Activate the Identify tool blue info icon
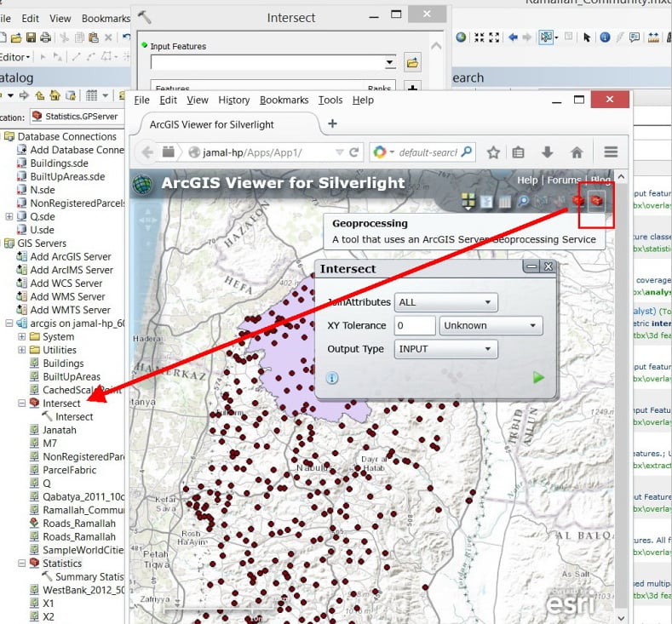The height and width of the screenshot is (624, 672). 605,37
